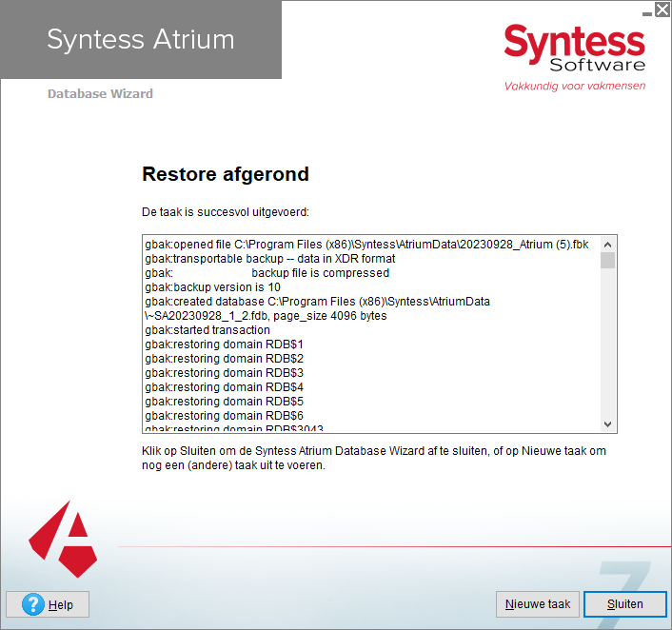Select log line 'restoring domain RDB$1'
Image resolution: width=672 pixels, height=630 pixels.
point(224,345)
